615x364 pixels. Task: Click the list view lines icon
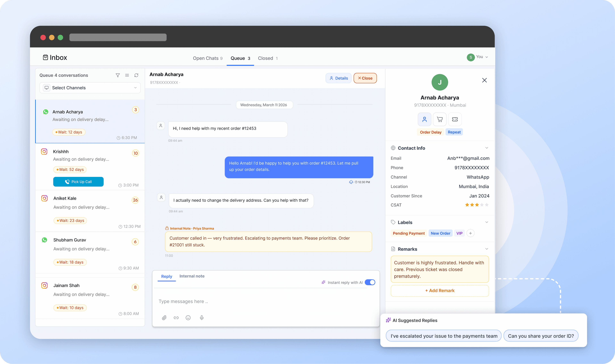point(127,75)
